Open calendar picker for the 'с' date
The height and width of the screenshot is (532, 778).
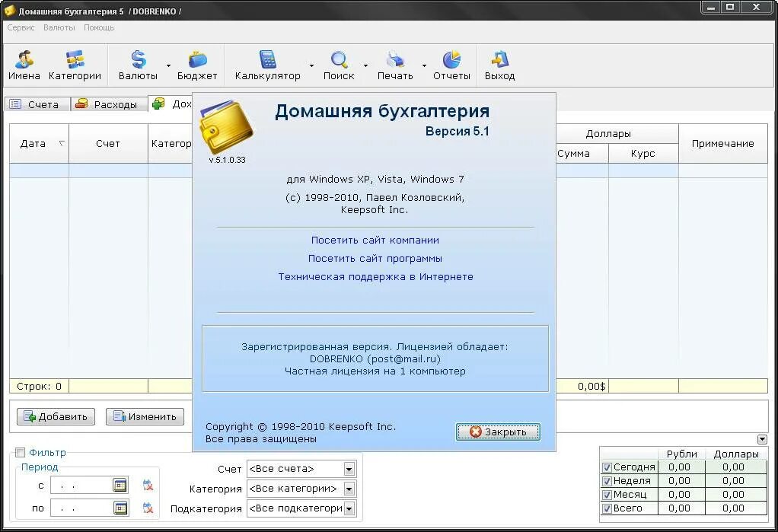point(120,485)
